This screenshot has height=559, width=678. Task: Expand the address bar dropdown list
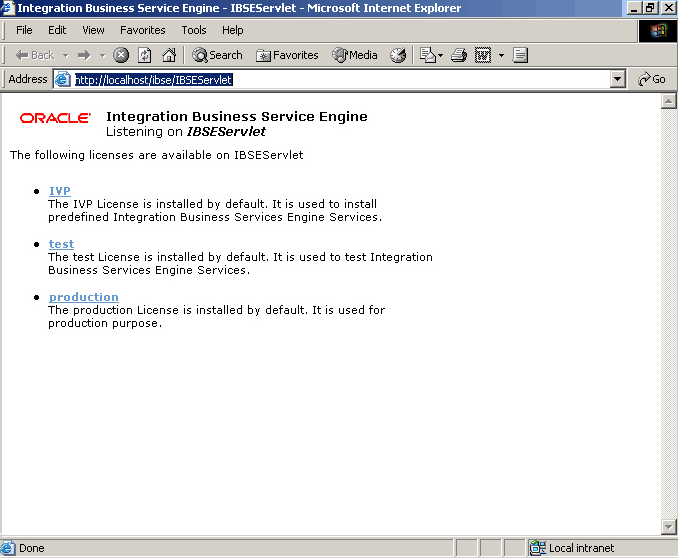[x=617, y=80]
